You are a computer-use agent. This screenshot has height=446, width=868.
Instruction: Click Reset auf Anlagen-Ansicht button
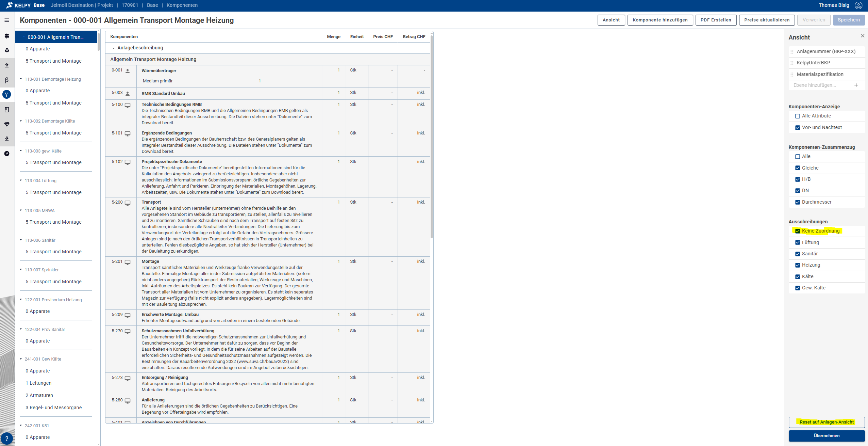pyautogui.click(x=827, y=422)
